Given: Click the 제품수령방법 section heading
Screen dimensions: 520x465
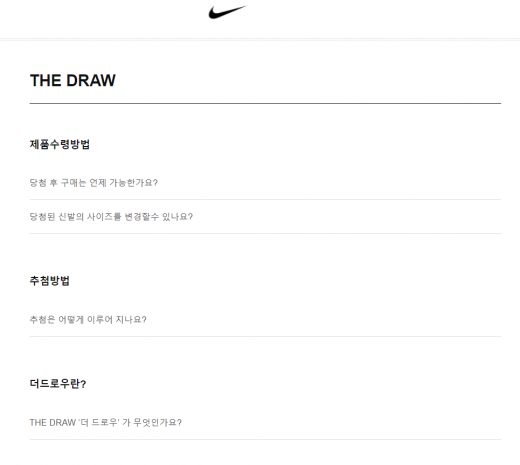Looking at the screenshot, I should pyautogui.click(x=60, y=144).
